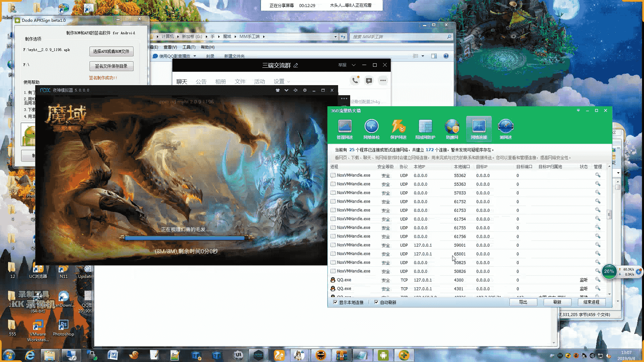Click 选择APK或者ROM文件 button
Screen dimensions: 644x362
click(x=111, y=51)
